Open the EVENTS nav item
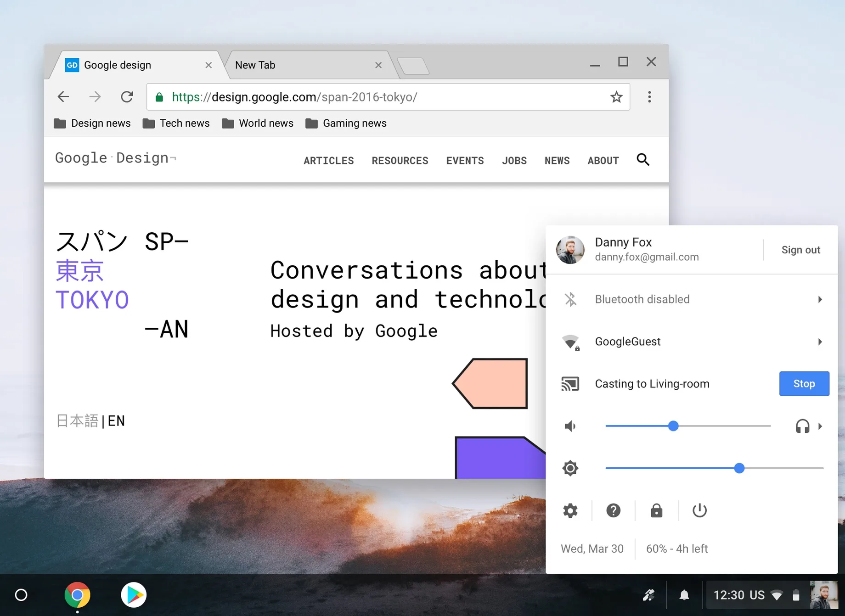This screenshot has height=616, width=845. pyautogui.click(x=465, y=161)
